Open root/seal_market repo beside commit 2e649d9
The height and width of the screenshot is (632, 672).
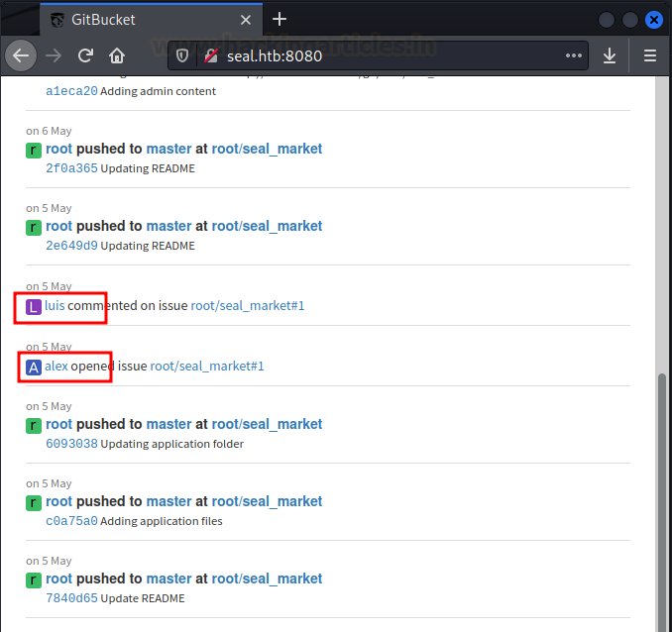pos(267,226)
